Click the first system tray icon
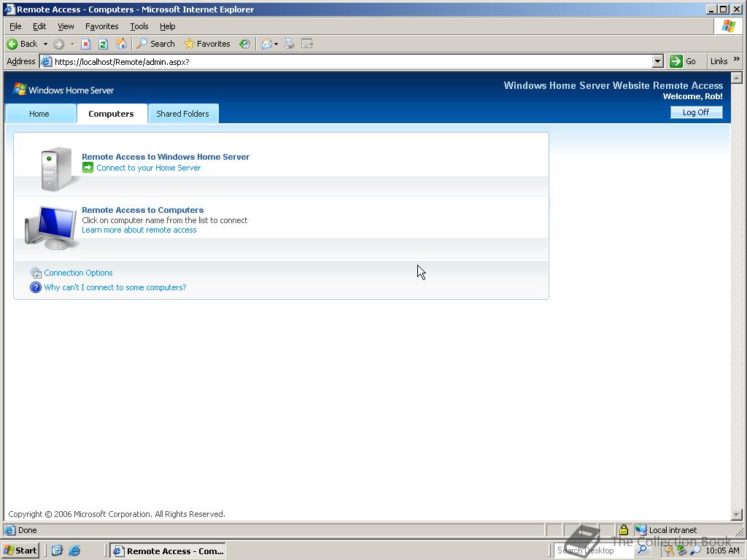This screenshot has height=560, width=747. (x=670, y=551)
